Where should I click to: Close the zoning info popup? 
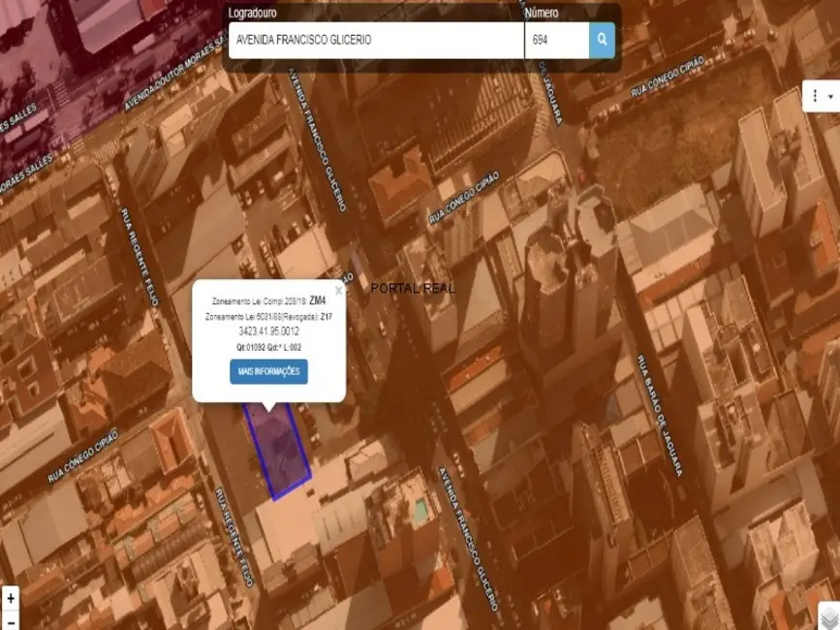[338, 290]
